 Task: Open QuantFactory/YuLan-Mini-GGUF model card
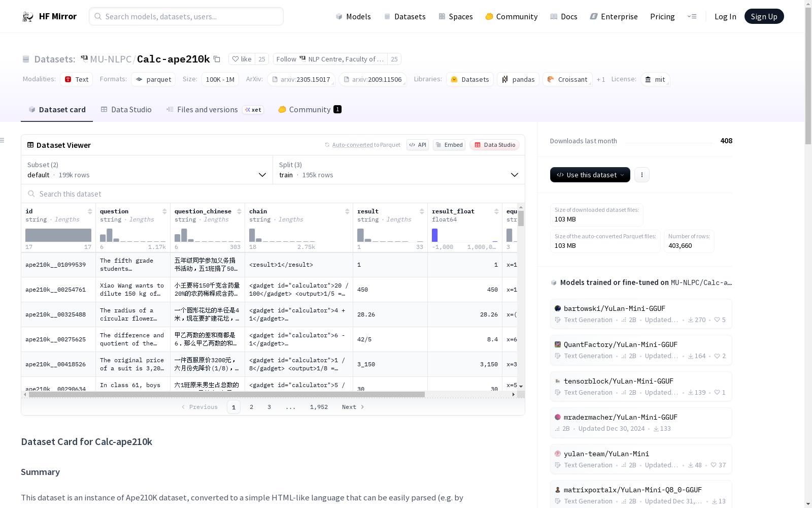641,350
